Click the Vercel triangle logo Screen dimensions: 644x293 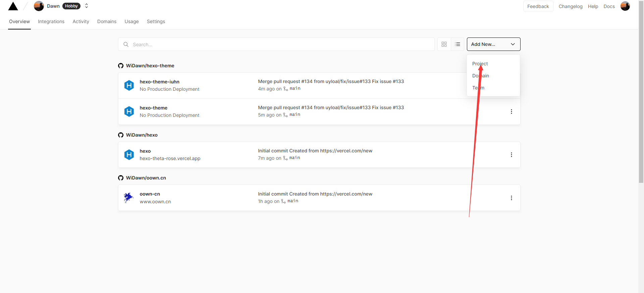tap(13, 6)
